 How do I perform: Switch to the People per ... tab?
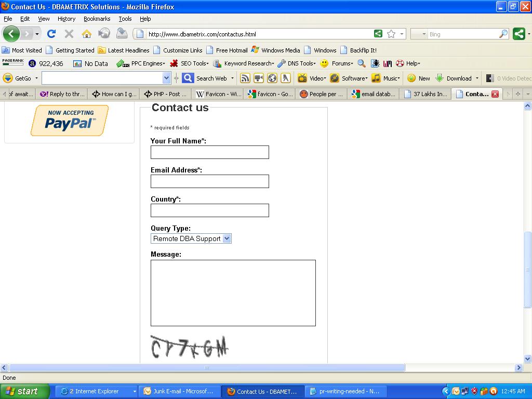pos(322,94)
